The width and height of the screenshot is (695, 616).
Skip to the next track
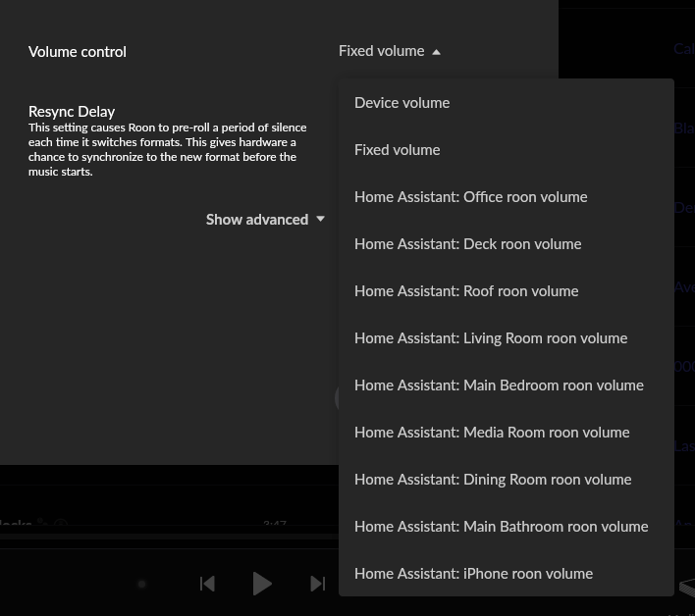tap(317, 584)
